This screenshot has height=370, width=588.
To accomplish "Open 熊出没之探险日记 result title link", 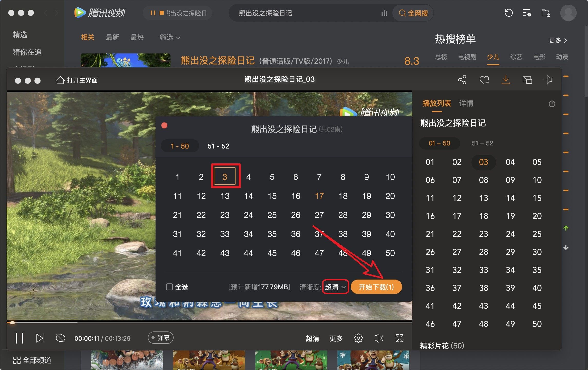I will [x=218, y=61].
